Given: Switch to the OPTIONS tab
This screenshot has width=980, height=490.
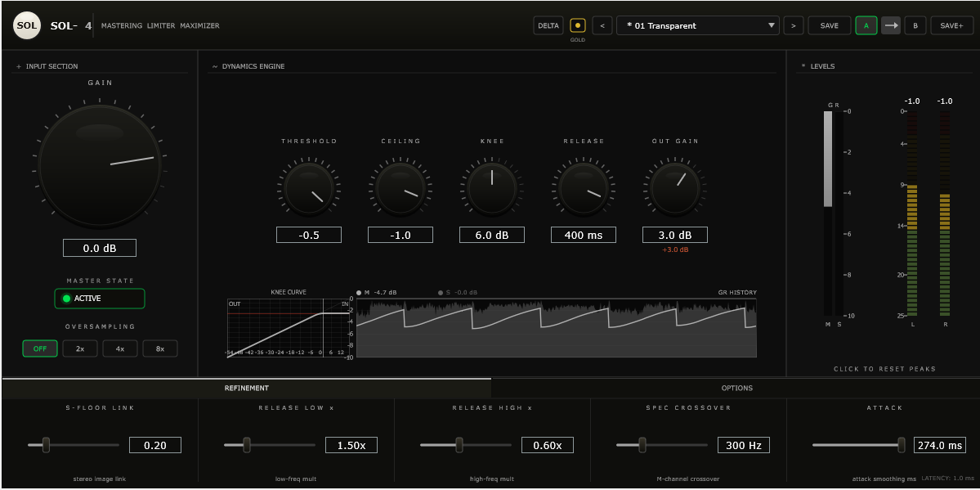Looking at the screenshot, I should tap(736, 388).
